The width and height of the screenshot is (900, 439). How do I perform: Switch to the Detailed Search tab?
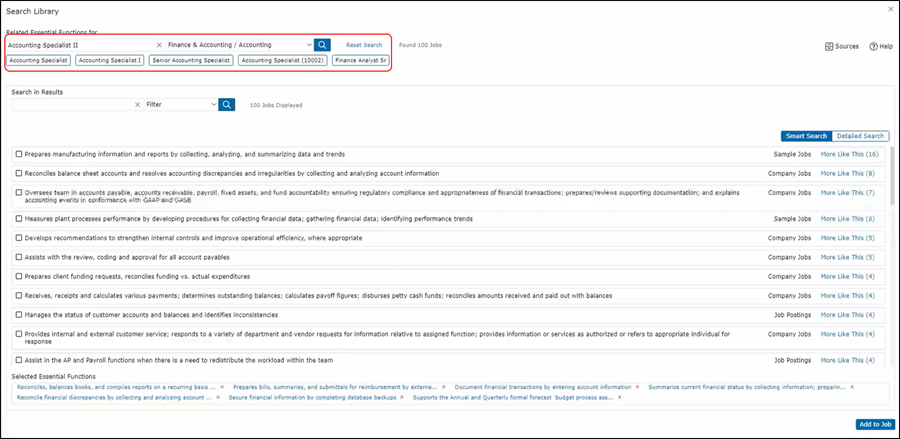click(x=860, y=136)
